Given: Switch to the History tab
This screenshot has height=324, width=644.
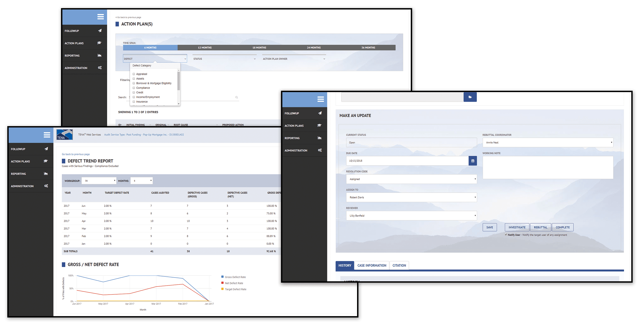Looking at the screenshot, I should pos(345,265).
